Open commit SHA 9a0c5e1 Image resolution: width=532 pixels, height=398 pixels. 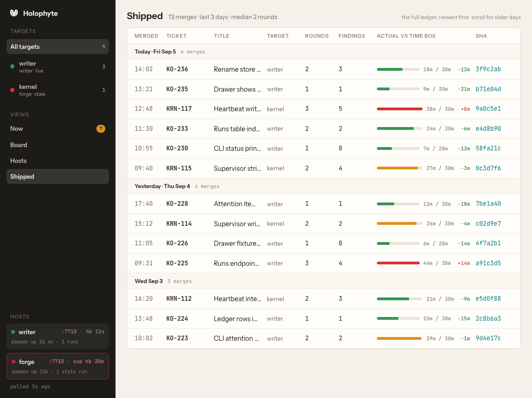488,109
